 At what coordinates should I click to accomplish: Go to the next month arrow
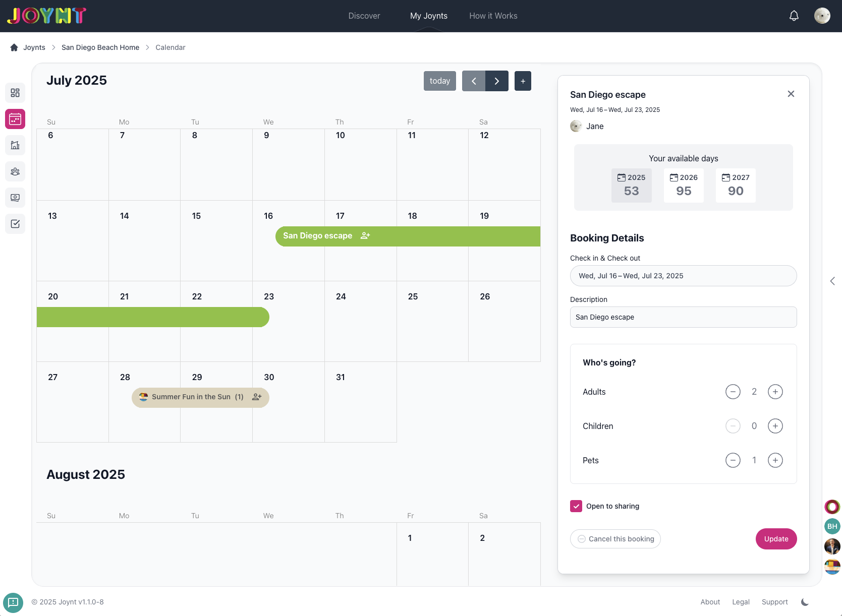tap(497, 81)
